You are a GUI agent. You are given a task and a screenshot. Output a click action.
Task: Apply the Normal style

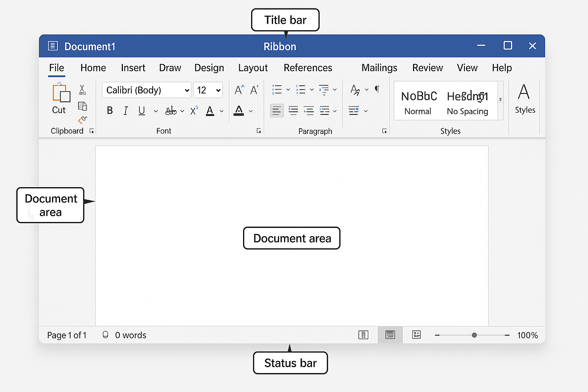point(418,102)
